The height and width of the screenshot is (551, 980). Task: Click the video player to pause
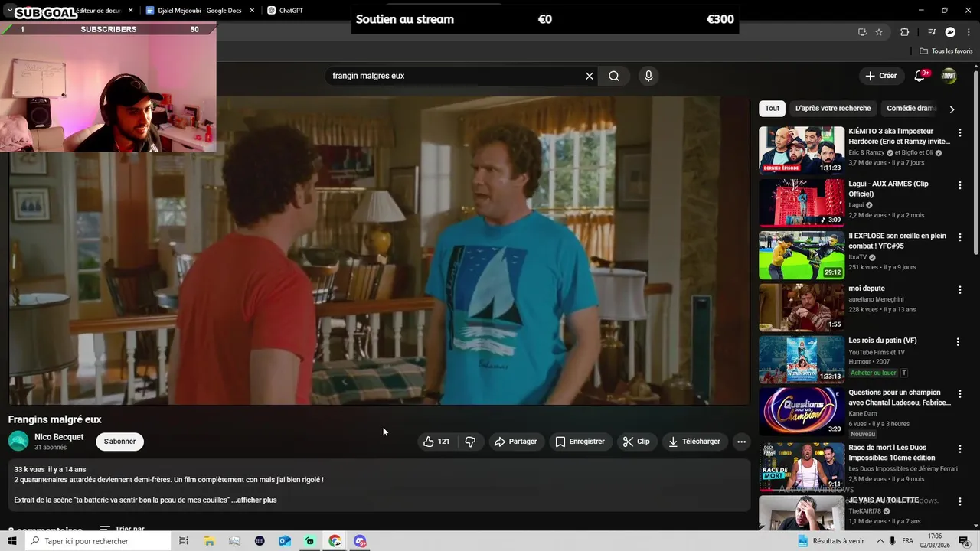coord(379,250)
